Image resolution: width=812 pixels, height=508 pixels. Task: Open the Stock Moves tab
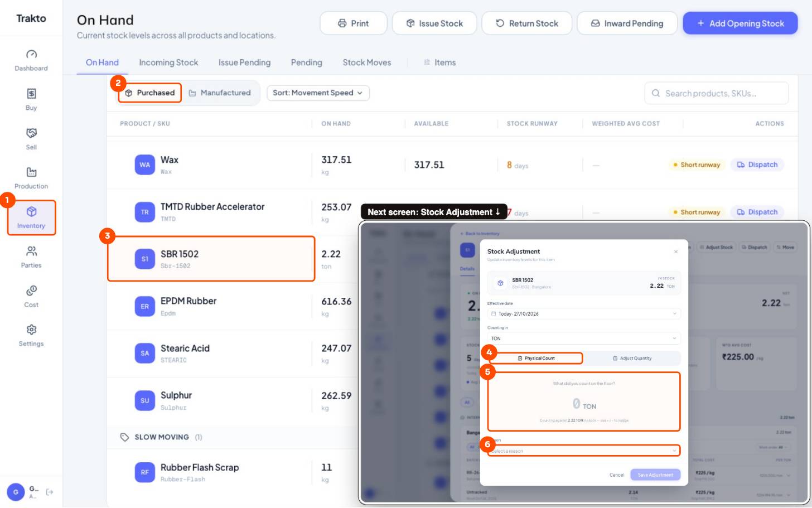367,62
